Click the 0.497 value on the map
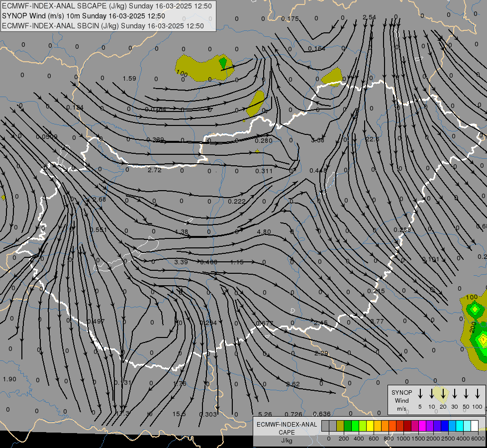 (96, 321)
